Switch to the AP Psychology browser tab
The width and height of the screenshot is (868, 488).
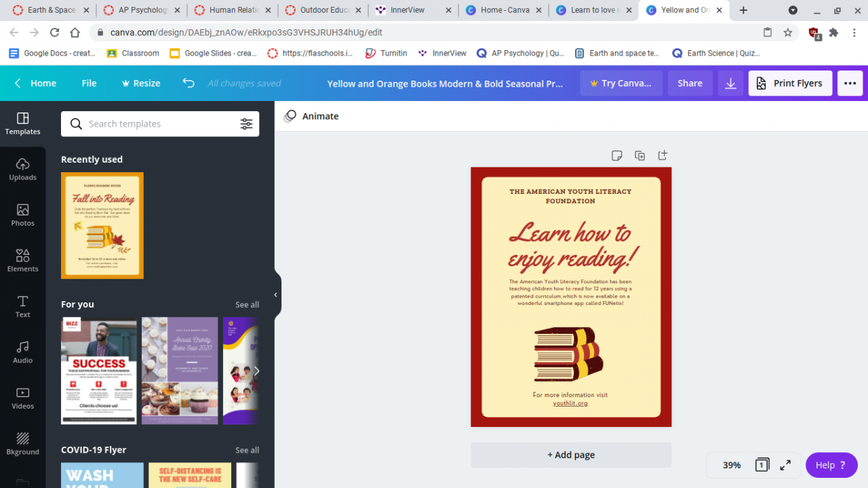tap(140, 10)
